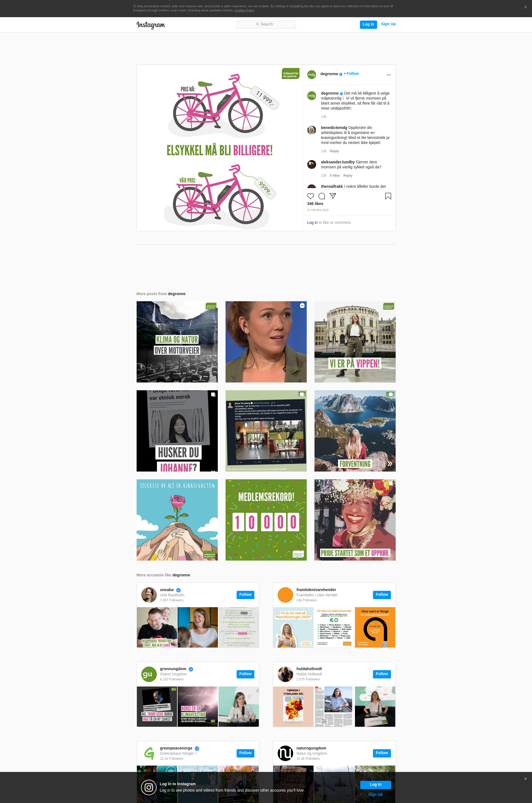Open the Klima og natur over motorveier post

click(x=177, y=342)
